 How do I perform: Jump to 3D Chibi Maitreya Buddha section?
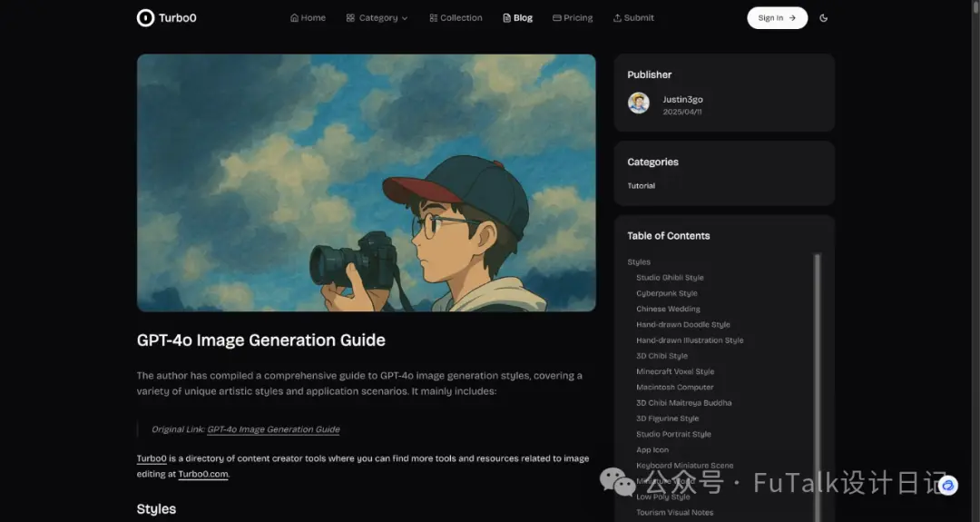(x=684, y=402)
